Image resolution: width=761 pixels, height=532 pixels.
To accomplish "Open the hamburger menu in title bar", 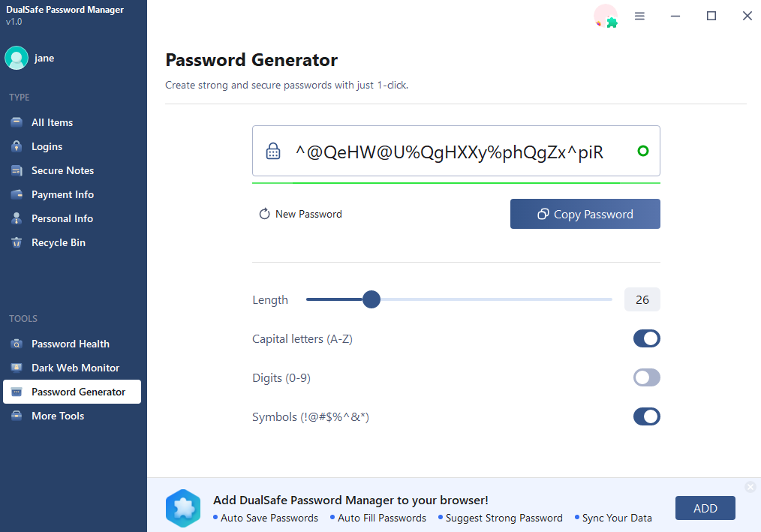I will (639, 16).
